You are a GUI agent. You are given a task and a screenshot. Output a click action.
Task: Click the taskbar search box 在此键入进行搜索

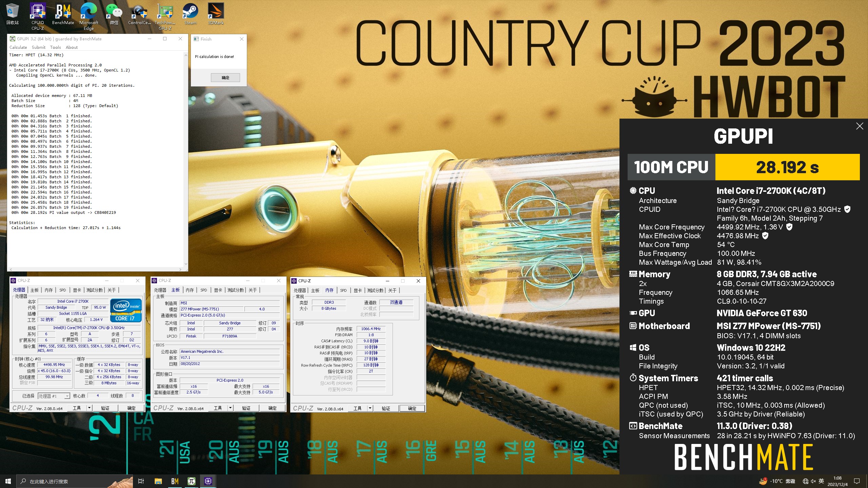(75, 481)
